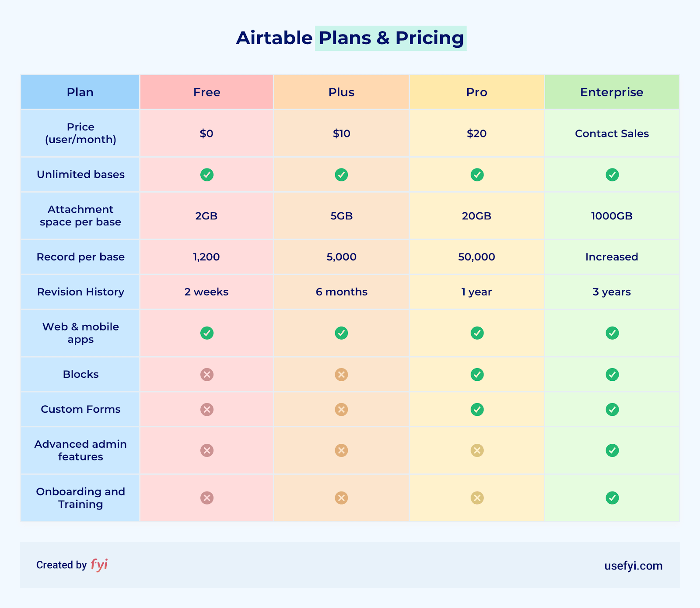700x608 pixels.
Task: Click the Plus plan $10 price cell
Action: tap(341, 134)
